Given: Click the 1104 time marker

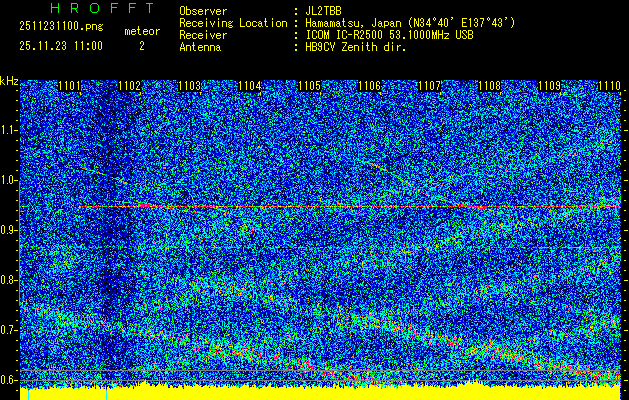Looking at the screenshot, I should click(250, 87).
